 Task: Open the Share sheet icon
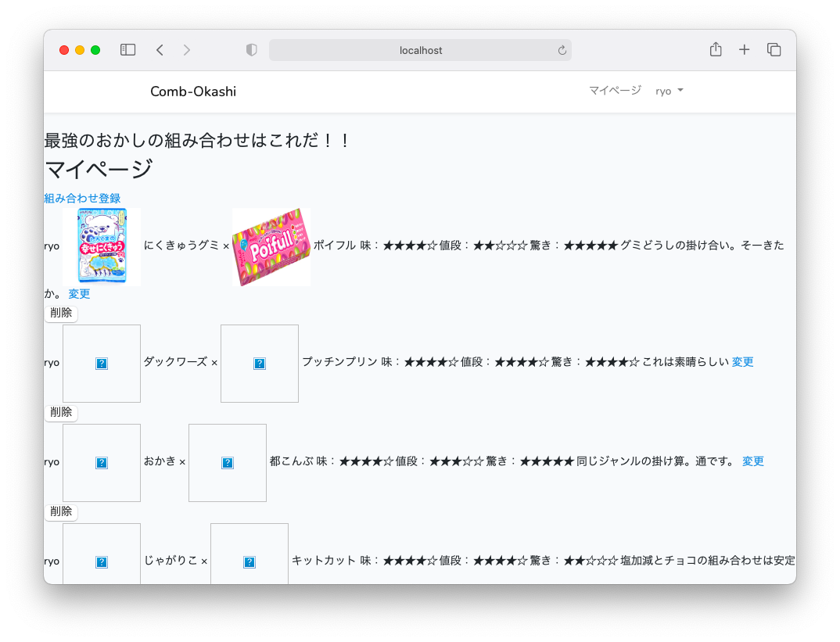click(x=716, y=49)
